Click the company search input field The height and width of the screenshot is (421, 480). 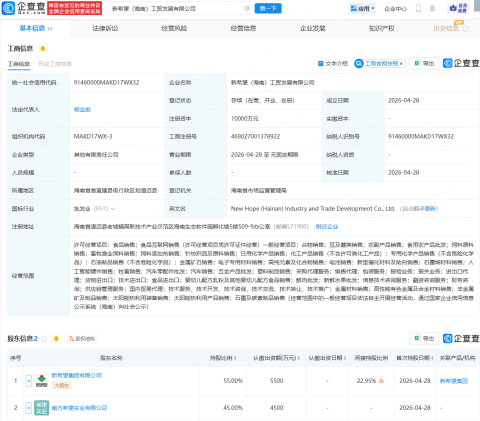point(177,8)
